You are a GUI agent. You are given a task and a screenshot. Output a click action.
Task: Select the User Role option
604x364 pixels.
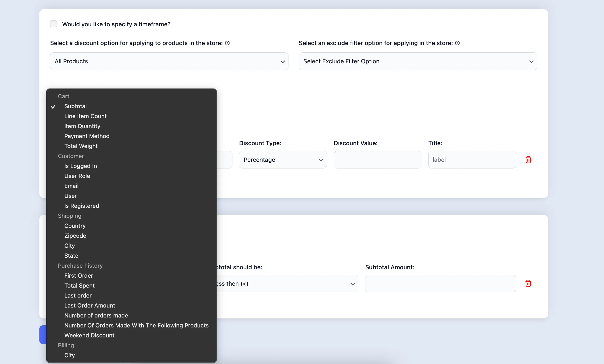click(x=77, y=176)
